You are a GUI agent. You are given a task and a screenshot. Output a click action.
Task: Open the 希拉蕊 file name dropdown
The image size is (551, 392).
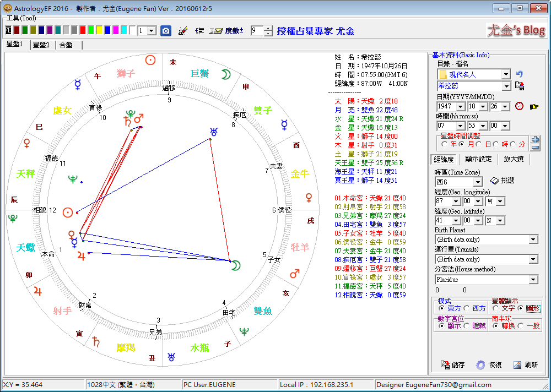coord(506,86)
